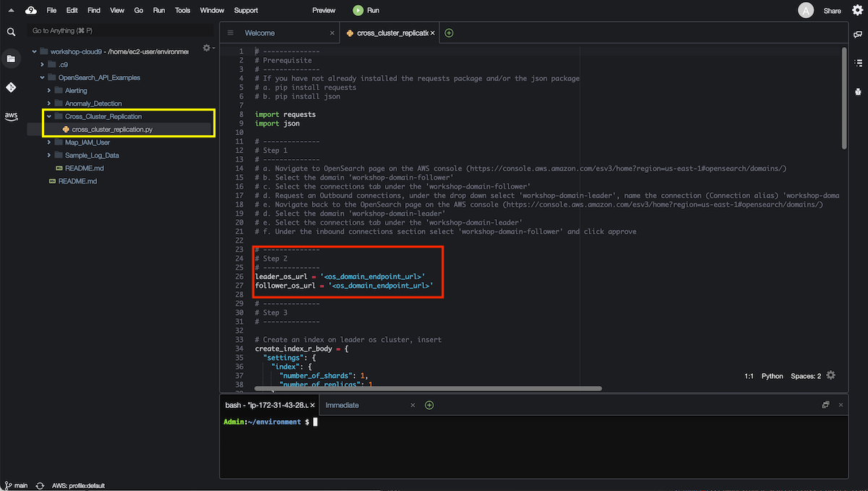Open the user avatar A
The width and height of the screenshot is (868, 491).
(805, 10)
